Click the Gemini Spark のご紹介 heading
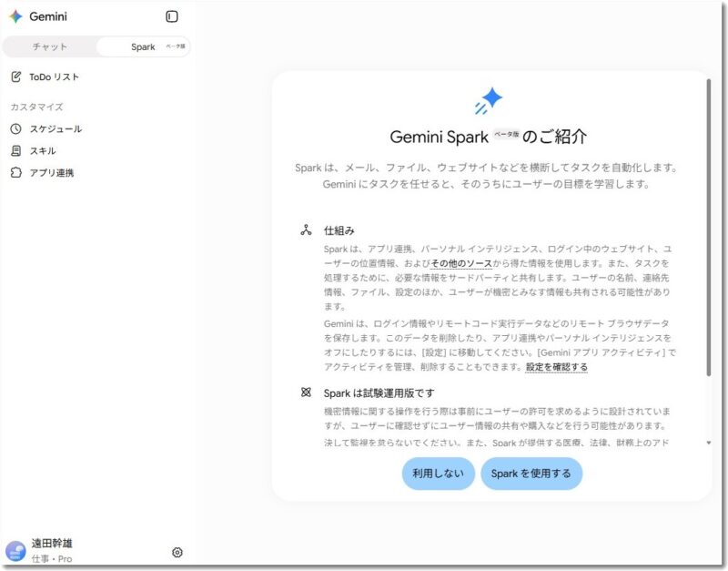This screenshot has height=571, width=728. coord(489,137)
